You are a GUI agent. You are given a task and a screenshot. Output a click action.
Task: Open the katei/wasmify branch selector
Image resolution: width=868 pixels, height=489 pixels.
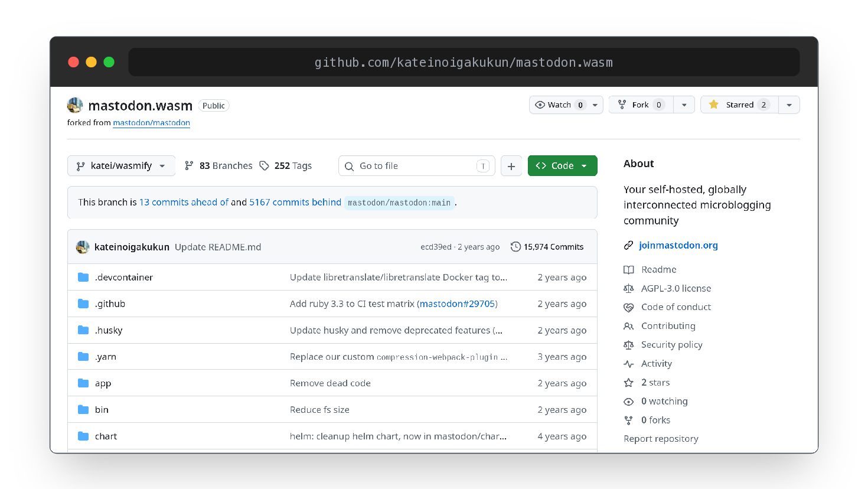121,166
